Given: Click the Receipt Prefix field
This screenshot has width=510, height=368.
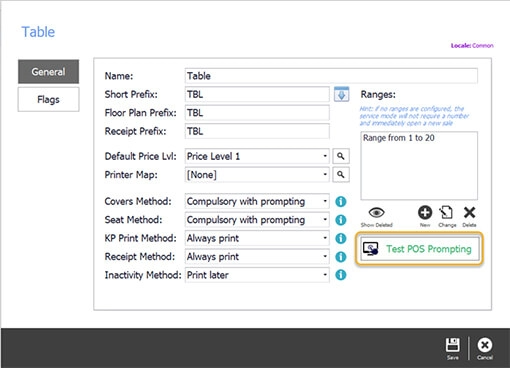Looking at the screenshot, I should 257,131.
